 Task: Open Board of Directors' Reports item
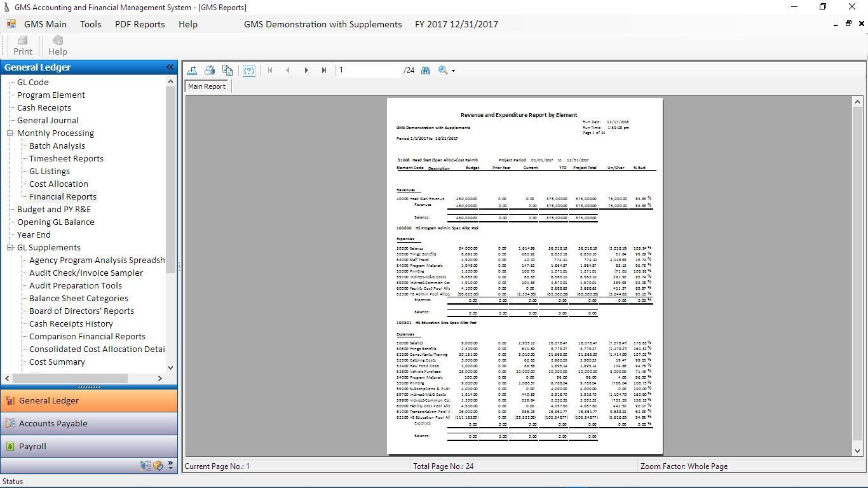(x=81, y=311)
